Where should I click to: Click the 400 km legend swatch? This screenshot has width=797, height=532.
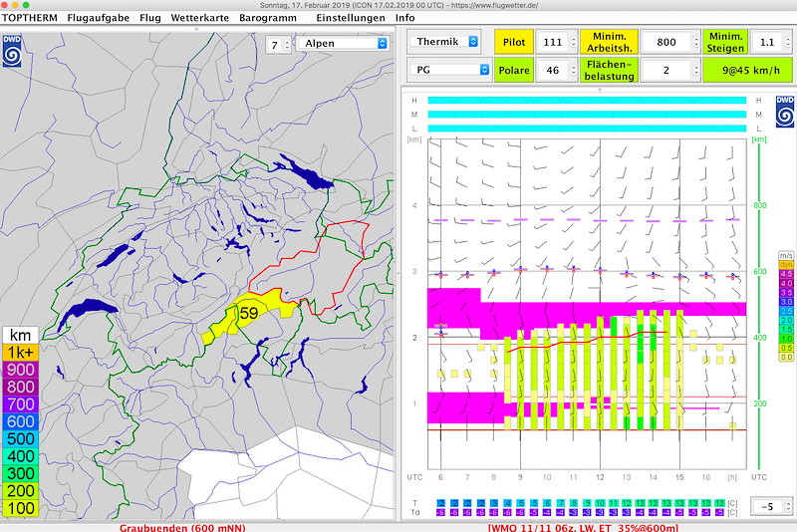point(20,455)
